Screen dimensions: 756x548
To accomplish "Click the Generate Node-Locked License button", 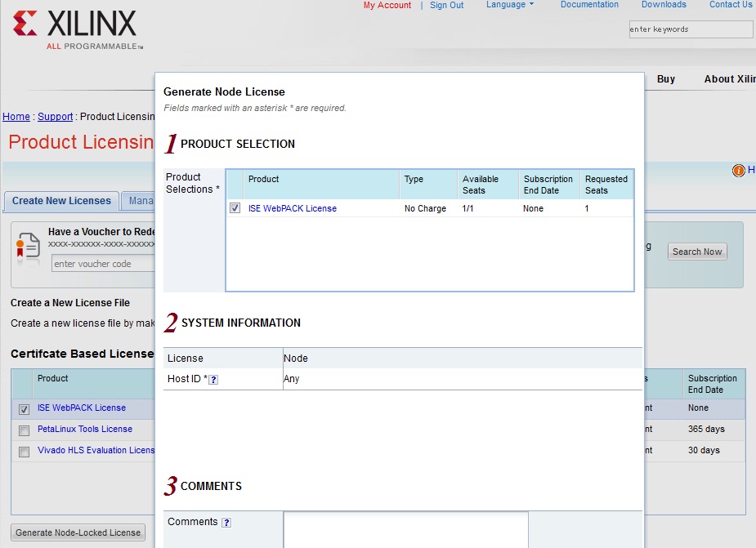I will [x=78, y=532].
